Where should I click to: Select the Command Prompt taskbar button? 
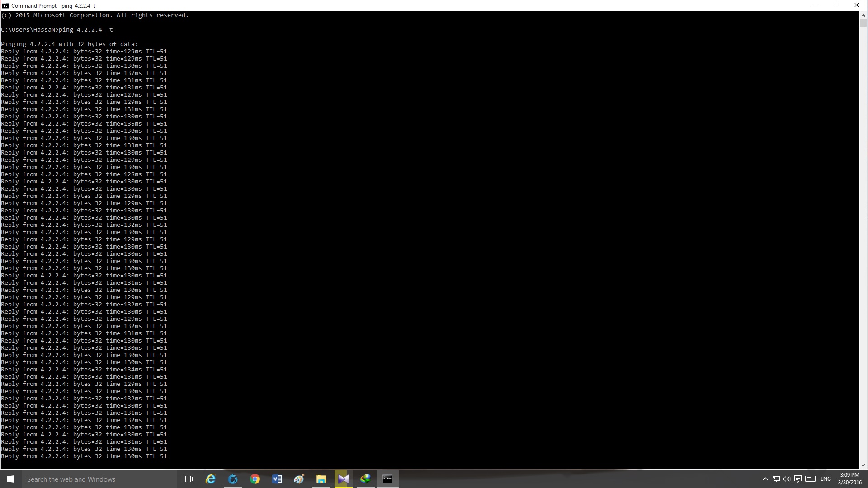387,479
